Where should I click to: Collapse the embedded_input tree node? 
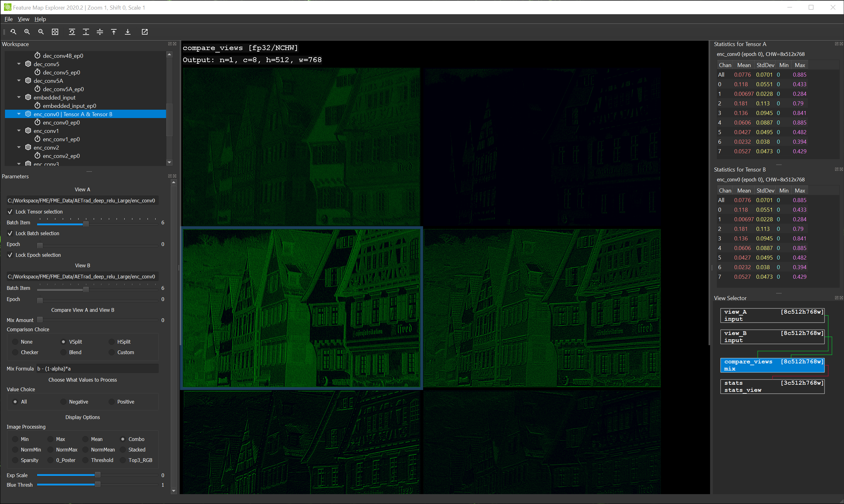(x=19, y=97)
